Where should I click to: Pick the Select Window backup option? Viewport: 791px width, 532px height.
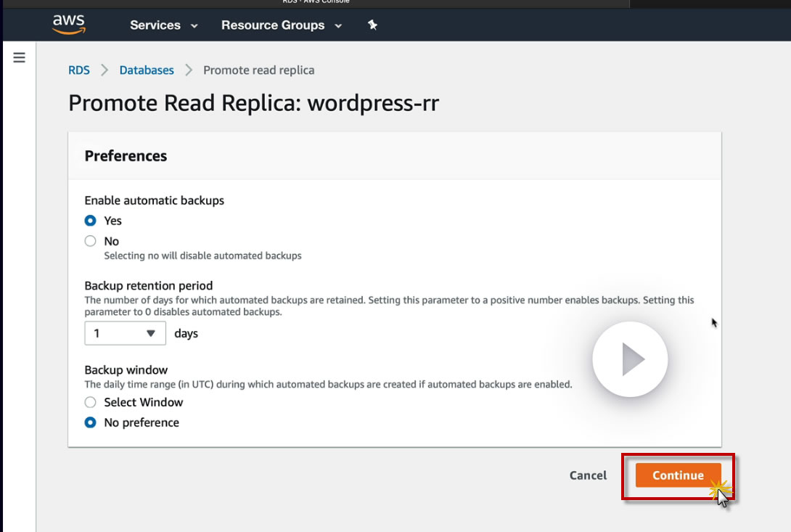(91, 402)
